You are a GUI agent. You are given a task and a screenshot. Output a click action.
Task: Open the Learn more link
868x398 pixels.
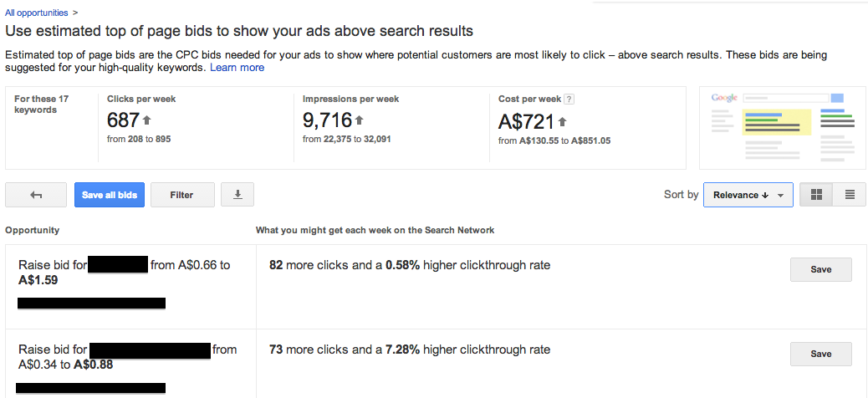click(237, 68)
